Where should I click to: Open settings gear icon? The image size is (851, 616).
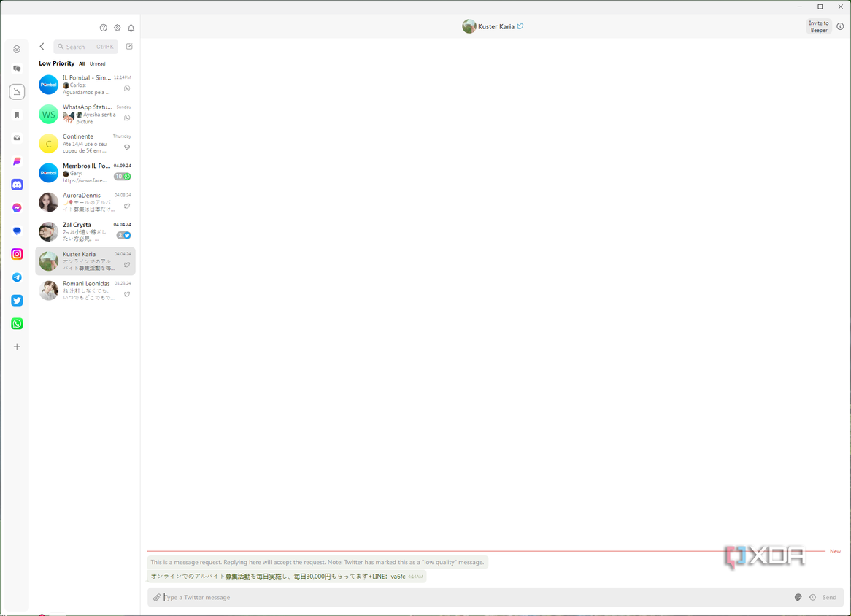click(118, 28)
